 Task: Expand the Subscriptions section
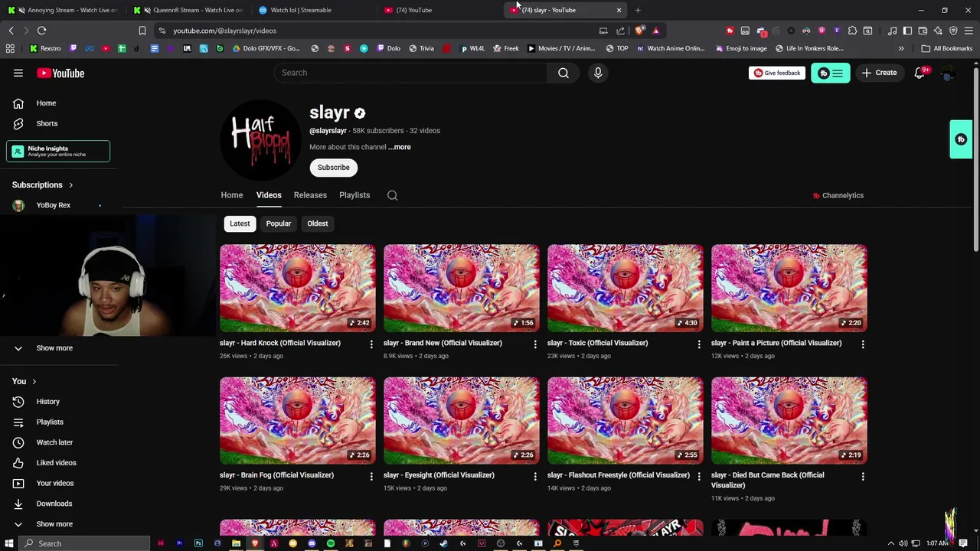pyautogui.click(x=43, y=185)
